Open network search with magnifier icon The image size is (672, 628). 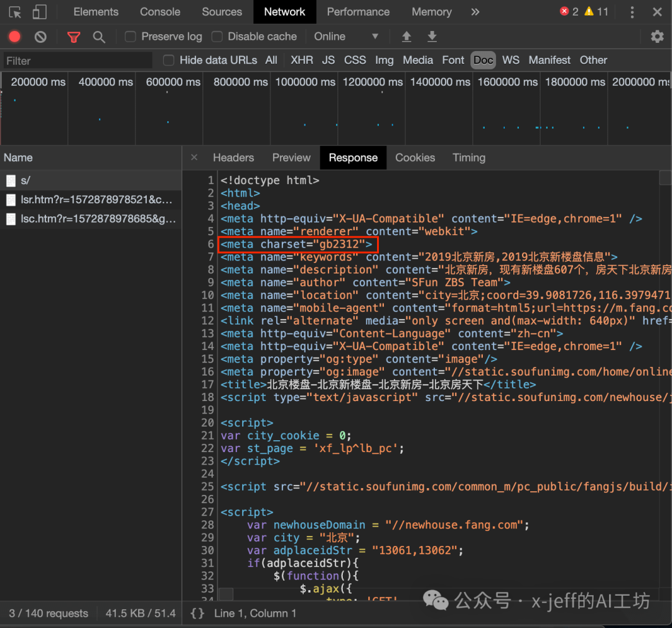99,37
